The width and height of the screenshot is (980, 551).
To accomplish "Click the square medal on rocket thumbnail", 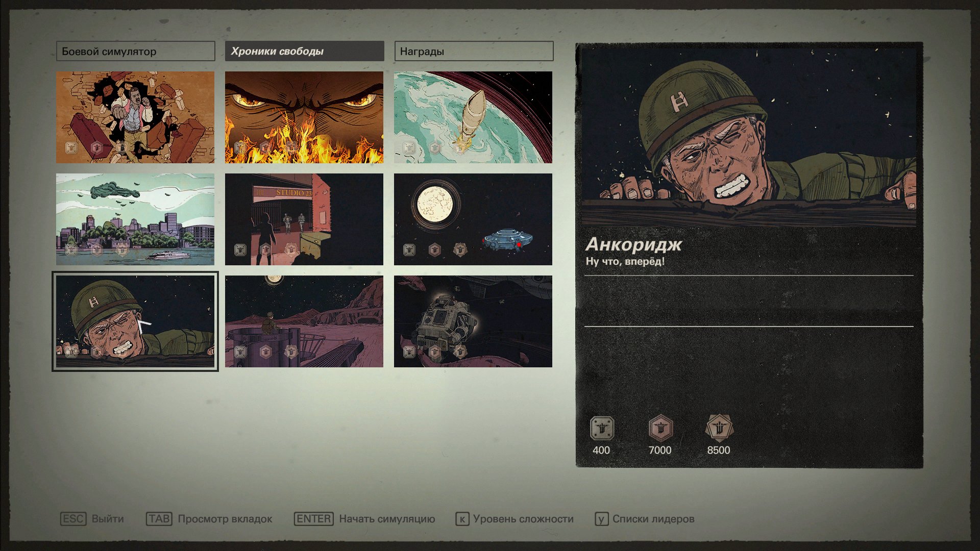I will tap(409, 148).
